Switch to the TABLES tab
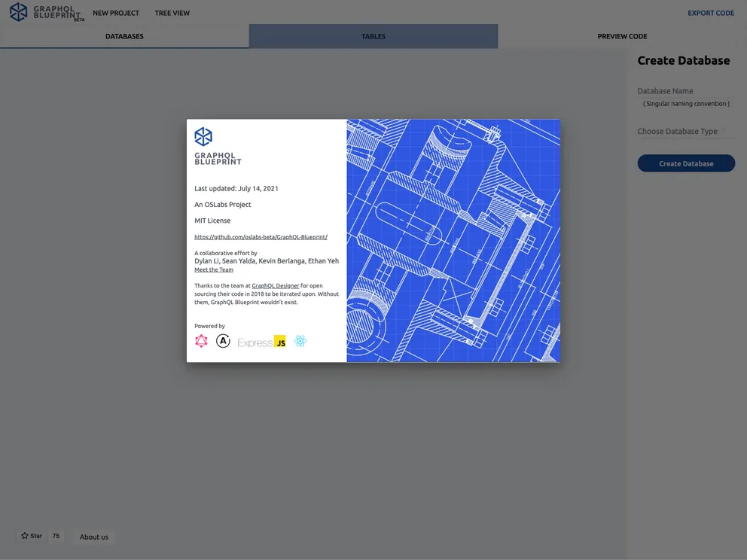The width and height of the screenshot is (747, 560). [x=373, y=35]
